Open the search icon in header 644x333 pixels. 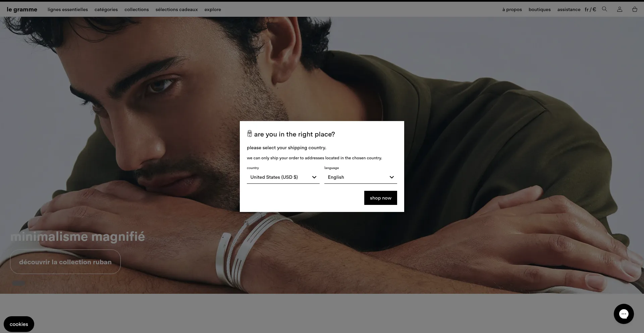click(604, 9)
